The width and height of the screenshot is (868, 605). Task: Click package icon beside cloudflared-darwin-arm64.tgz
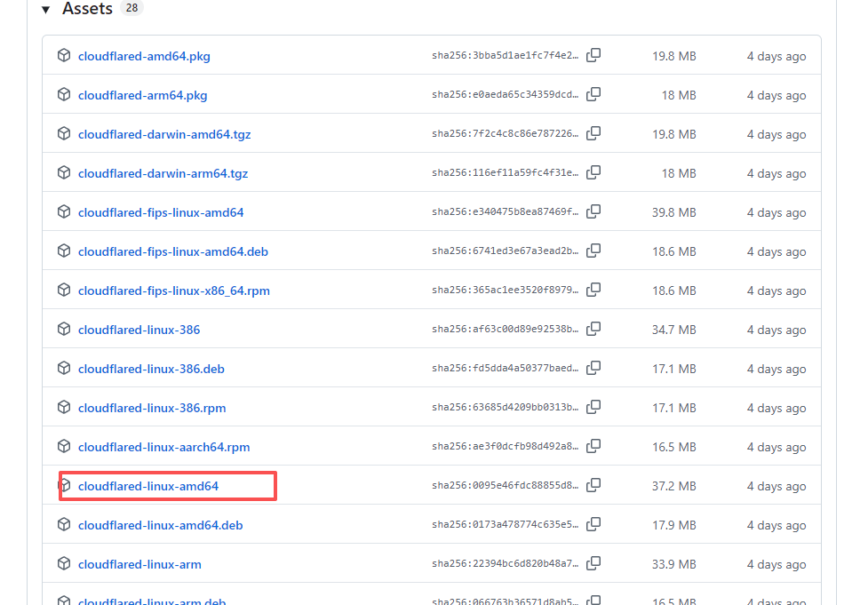point(64,172)
